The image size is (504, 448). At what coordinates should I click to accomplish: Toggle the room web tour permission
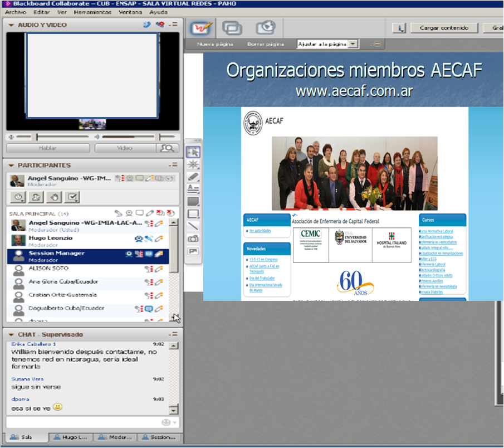(x=171, y=213)
